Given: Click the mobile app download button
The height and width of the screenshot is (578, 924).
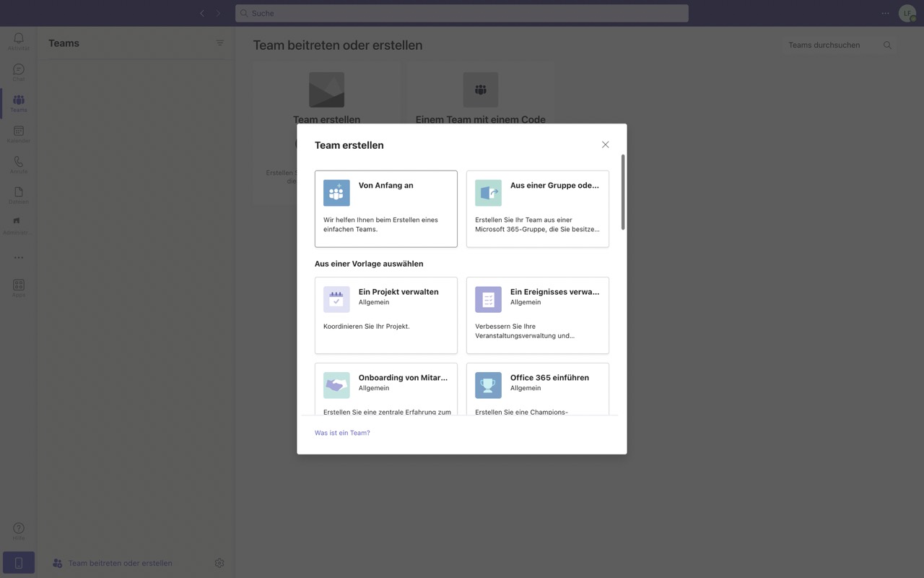Looking at the screenshot, I should (18, 562).
